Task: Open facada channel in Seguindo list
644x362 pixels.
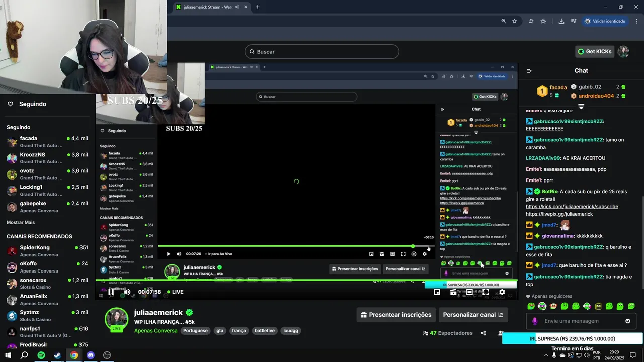Action: (48, 142)
